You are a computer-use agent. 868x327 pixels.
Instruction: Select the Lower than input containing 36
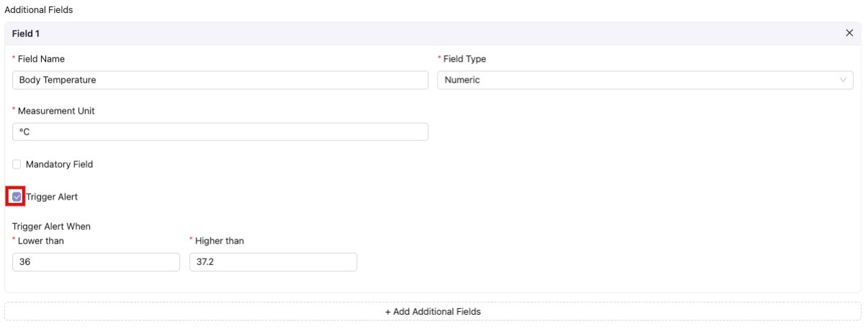click(96, 262)
